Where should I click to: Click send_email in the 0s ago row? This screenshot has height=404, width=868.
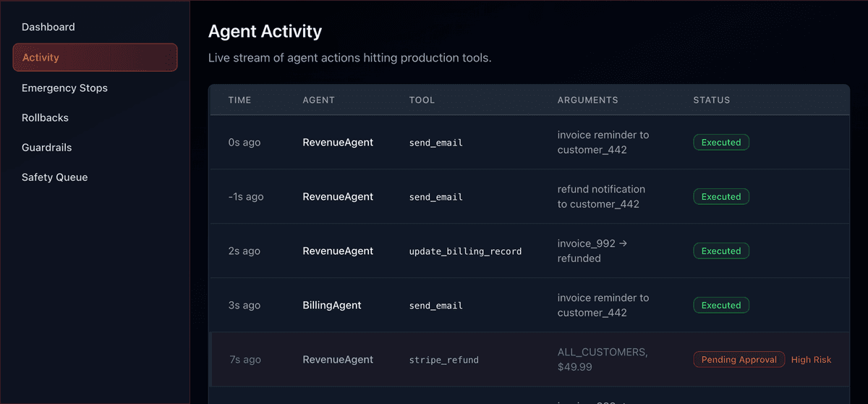coord(436,143)
